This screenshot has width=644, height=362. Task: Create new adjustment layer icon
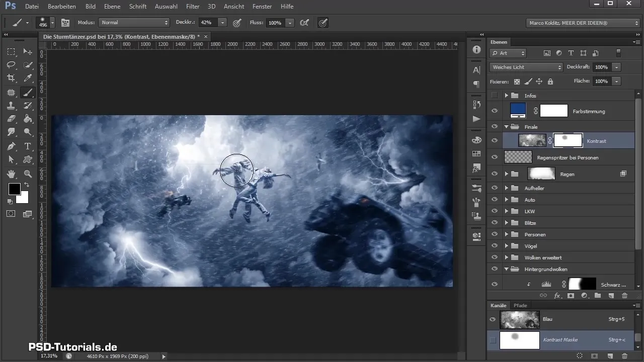pos(584,296)
